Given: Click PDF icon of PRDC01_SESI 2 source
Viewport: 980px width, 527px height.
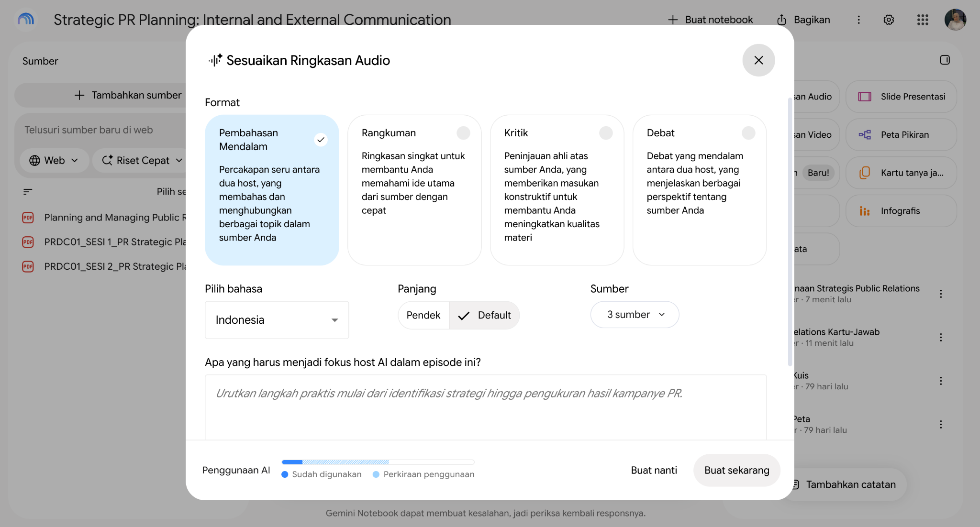Looking at the screenshot, I should tap(28, 266).
